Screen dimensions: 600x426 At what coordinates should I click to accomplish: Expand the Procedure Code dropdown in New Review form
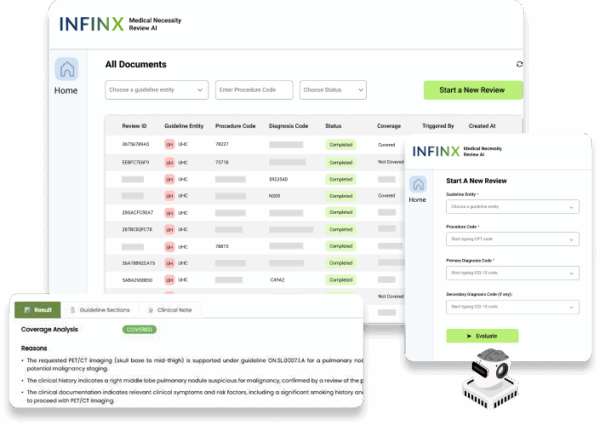(x=512, y=240)
